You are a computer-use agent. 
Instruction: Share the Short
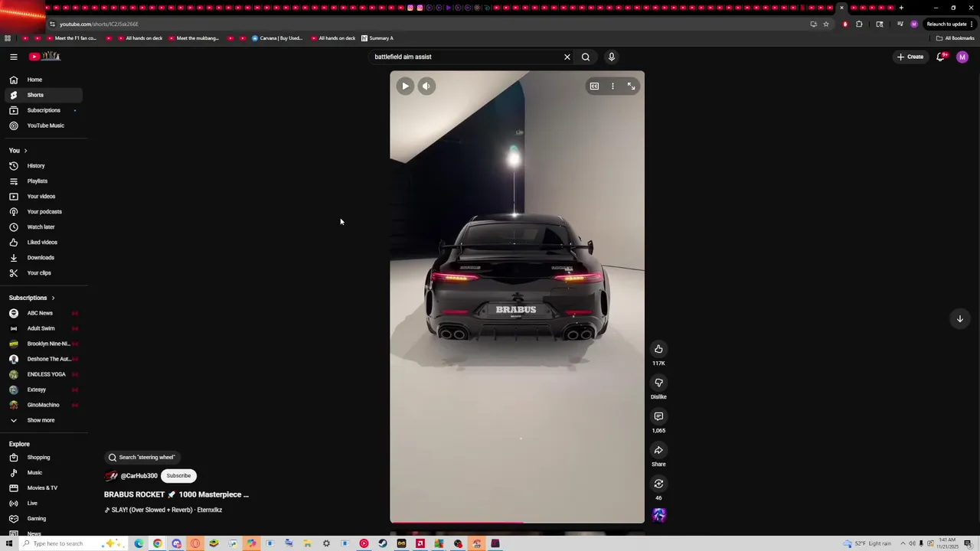click(658, 450)
